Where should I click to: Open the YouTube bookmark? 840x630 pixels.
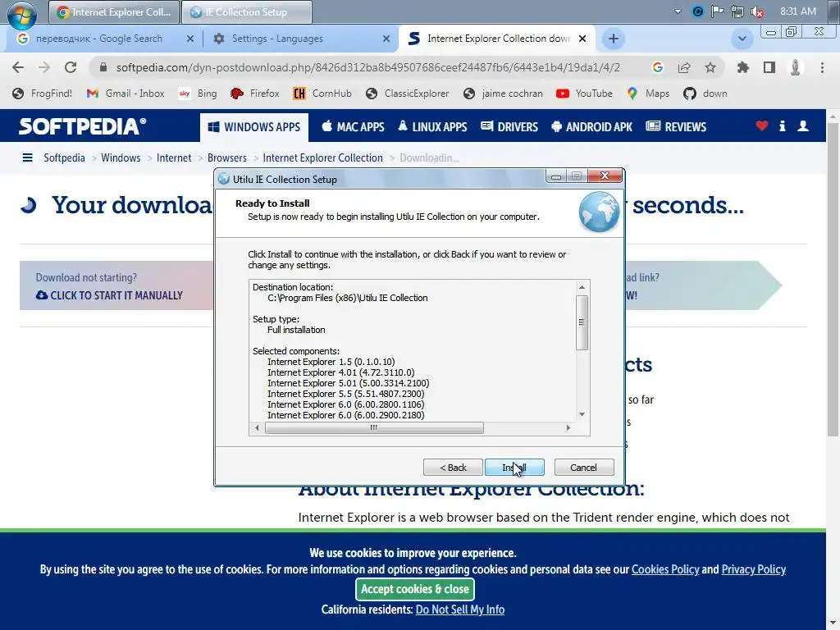[x=584, y=94]
